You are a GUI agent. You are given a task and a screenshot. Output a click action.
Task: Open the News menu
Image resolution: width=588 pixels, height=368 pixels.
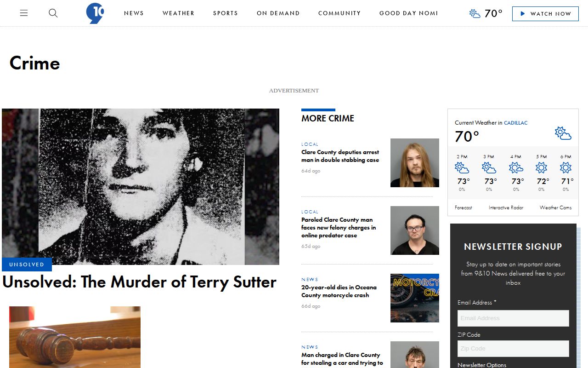pos(134,13)
